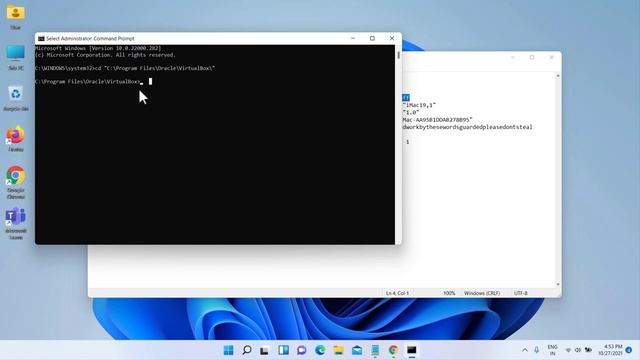The height and width of the screenshot is (360, 640).
Task: Select the user folder desktop icon
Action: point(16,17)
